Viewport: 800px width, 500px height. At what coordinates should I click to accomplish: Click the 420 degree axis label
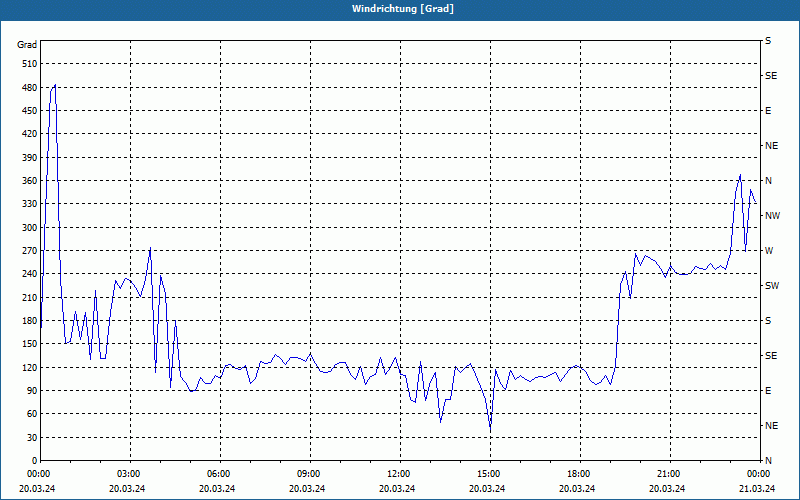pyautogui.click(x=30, y=134)
